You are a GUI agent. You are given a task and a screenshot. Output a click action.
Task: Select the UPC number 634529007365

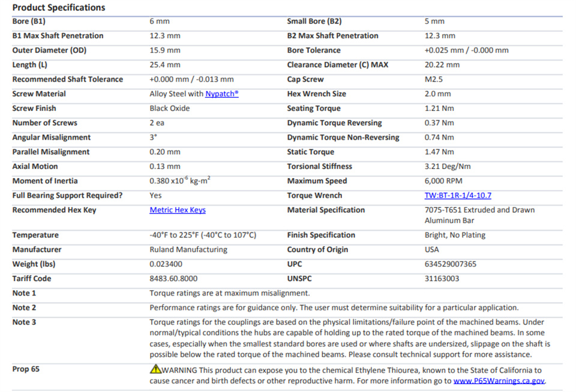point(451,264)
